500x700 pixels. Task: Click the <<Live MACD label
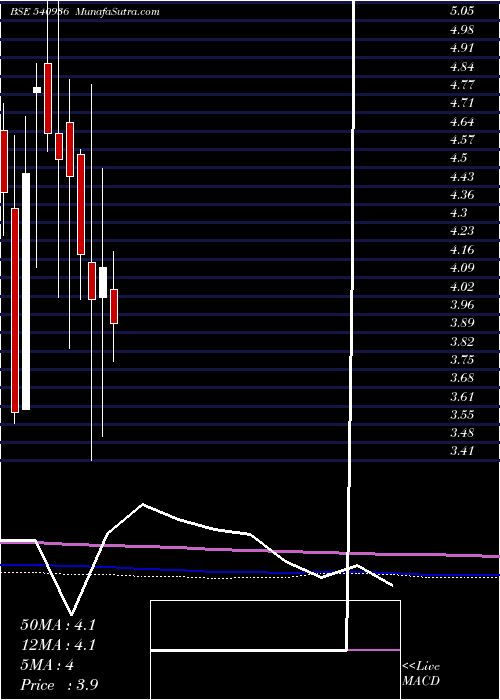[421, 674]
